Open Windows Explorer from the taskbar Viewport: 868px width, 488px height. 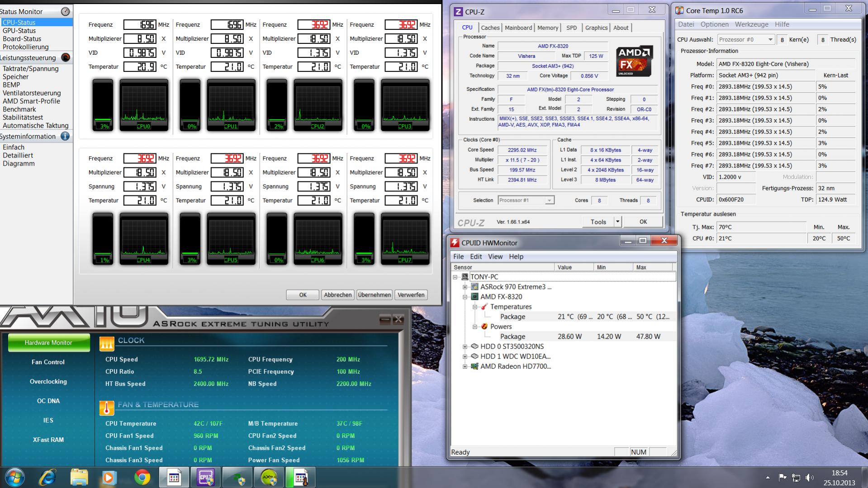[x=79, y=478]
